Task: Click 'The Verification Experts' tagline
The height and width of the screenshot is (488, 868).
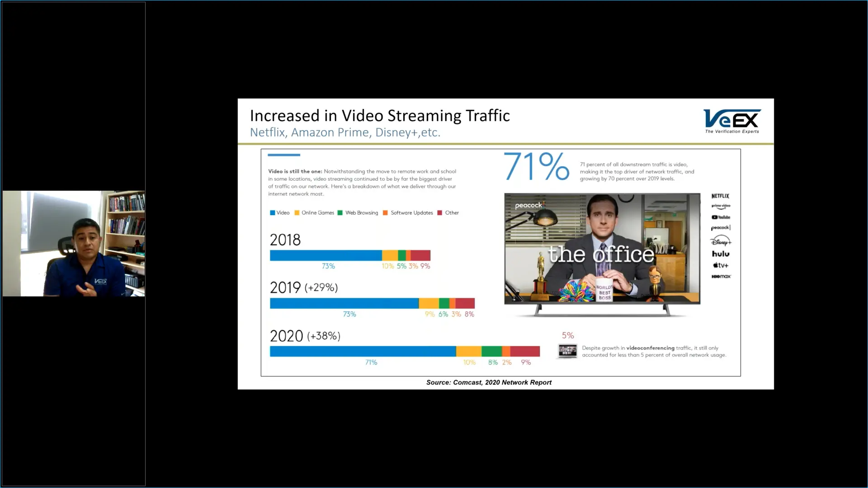Action: click(x=732, y=131)
